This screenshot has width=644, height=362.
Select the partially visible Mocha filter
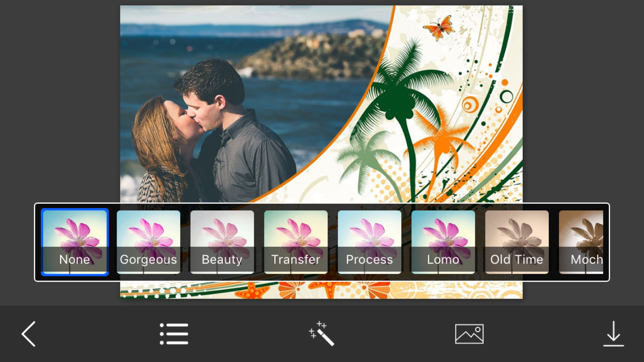click(581, 242)
